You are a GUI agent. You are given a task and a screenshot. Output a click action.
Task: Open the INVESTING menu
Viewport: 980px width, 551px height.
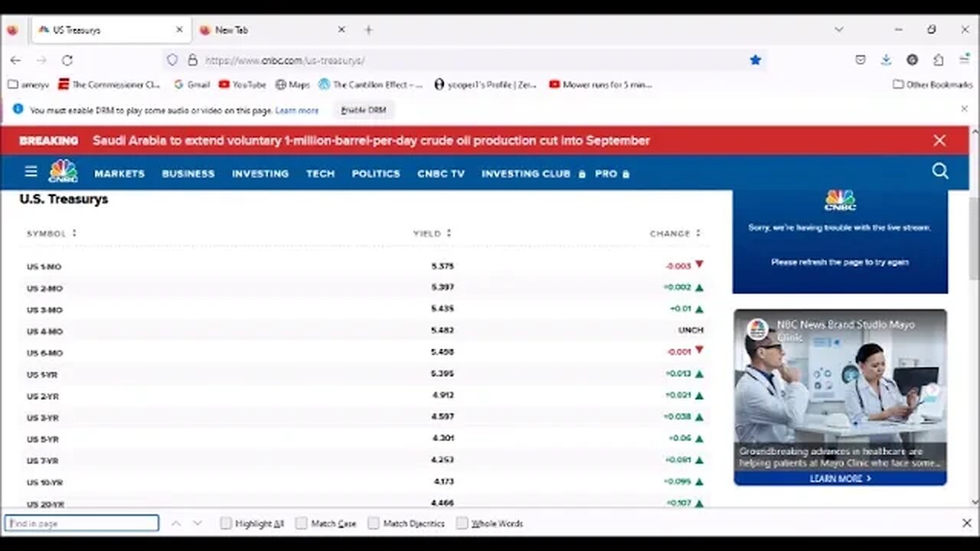pos(260,174)
